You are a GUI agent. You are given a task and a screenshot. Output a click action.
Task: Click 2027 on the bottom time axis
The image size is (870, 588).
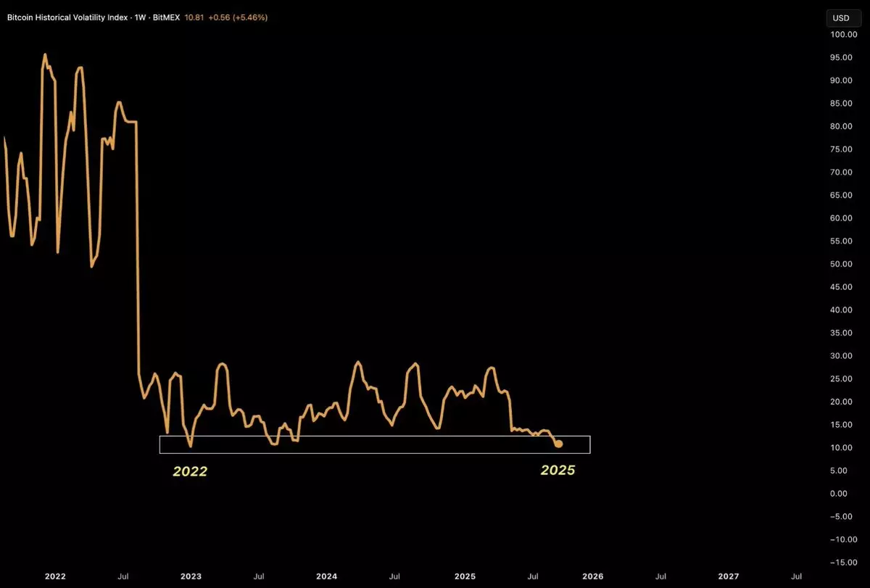[728, 576]
